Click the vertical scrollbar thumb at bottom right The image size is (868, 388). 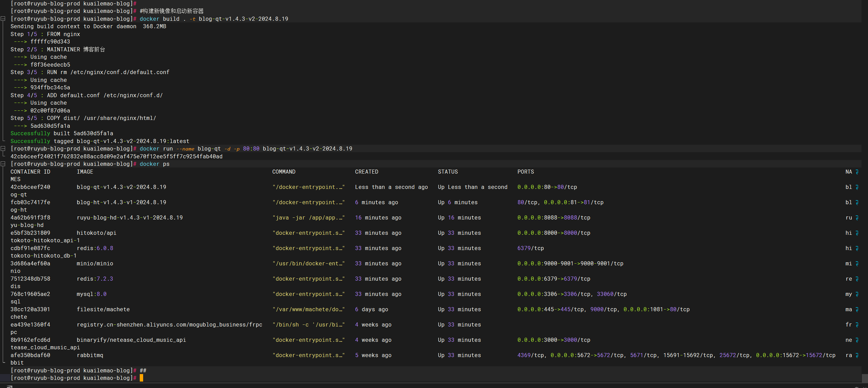click(865, 378)
